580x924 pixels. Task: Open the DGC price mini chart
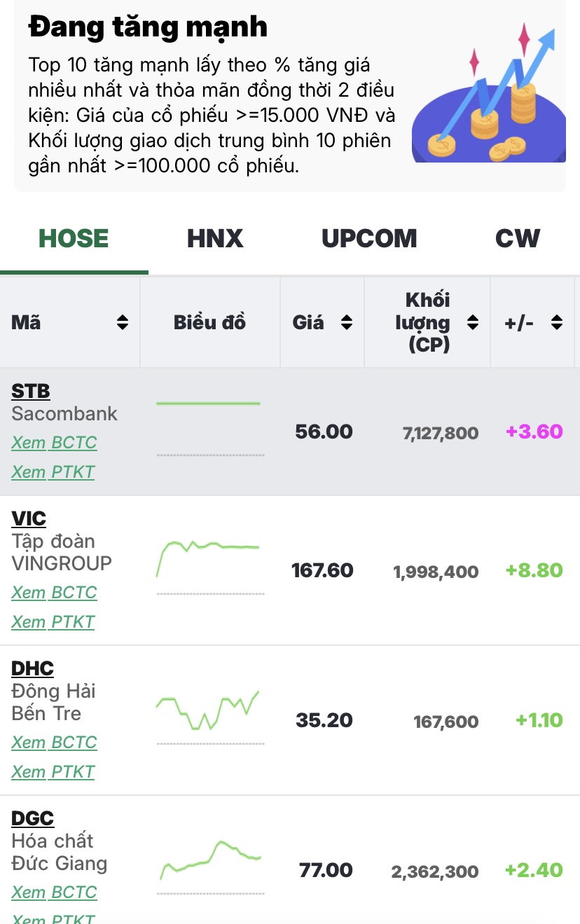209,867
